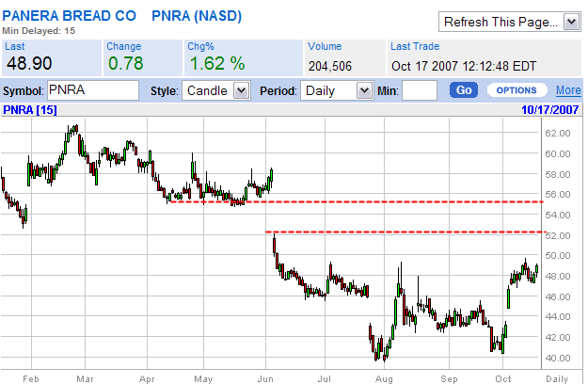Click the 62.00 price axis label
The image size is (588, 384).
pyautogui.click(x=558, y=134)
